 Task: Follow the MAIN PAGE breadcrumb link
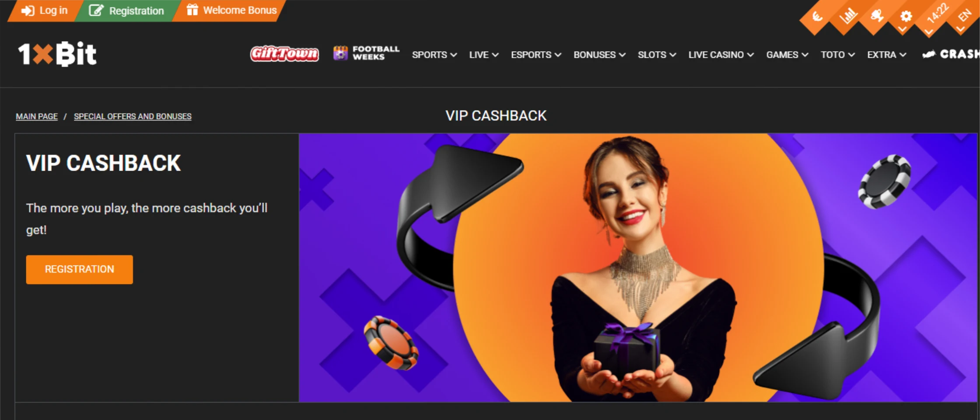pyautogui.click(x=37, y=116)
